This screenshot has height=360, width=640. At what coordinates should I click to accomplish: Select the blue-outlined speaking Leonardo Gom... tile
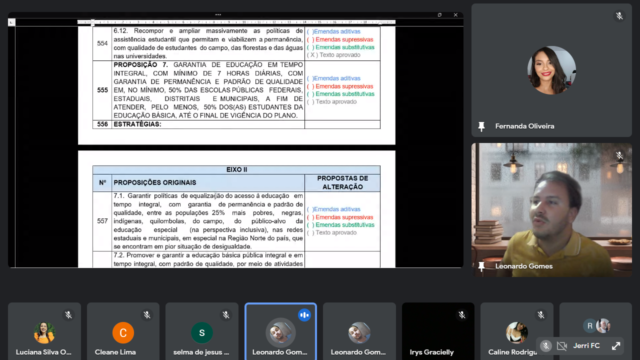pyautogui.click(x=280, y=331)
